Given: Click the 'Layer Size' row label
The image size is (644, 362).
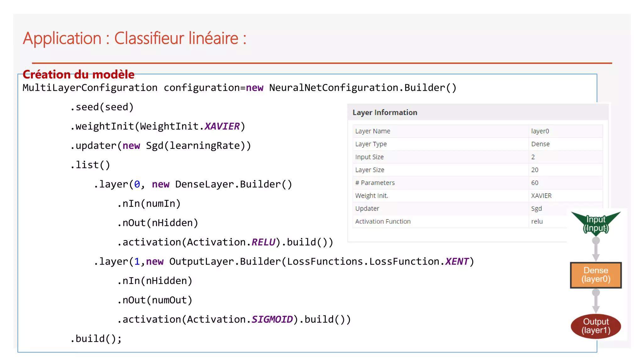Looking at the screenshot, I should tap(370, 170).
